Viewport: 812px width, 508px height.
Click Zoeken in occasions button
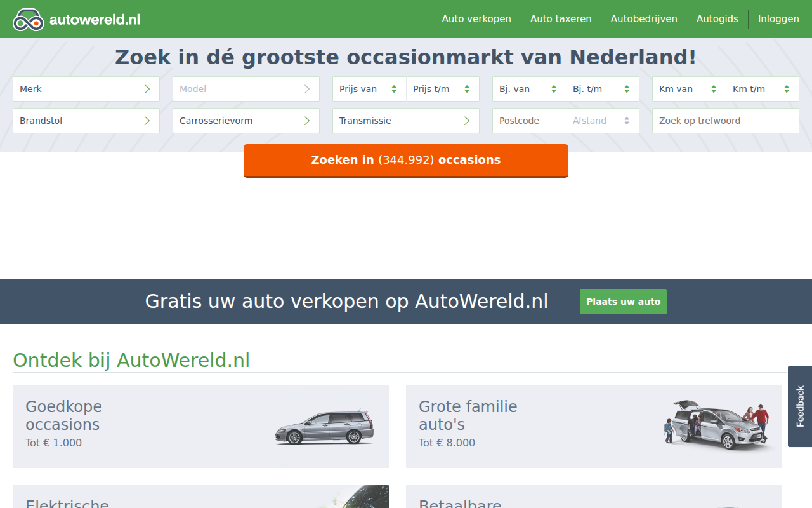pyautogui.click(x=406, y=161)
